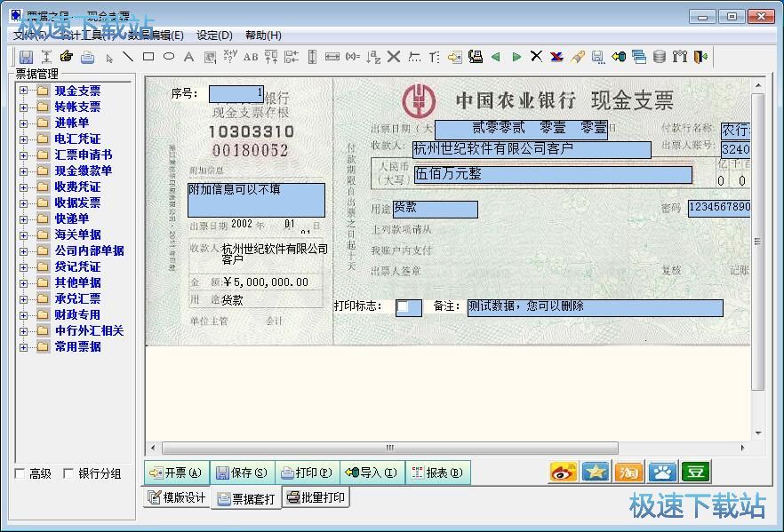Click the Taobao orange icon

(x=629, y=472)
